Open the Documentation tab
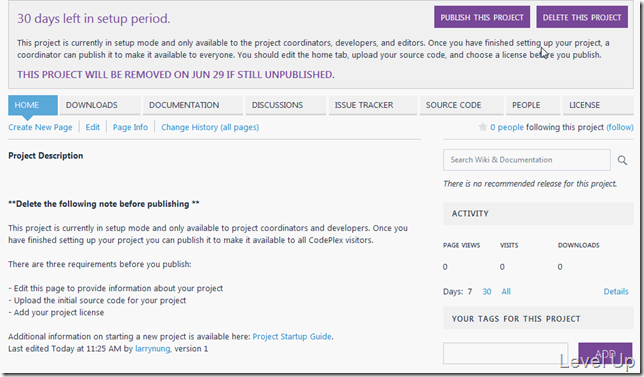 [193, 105]
